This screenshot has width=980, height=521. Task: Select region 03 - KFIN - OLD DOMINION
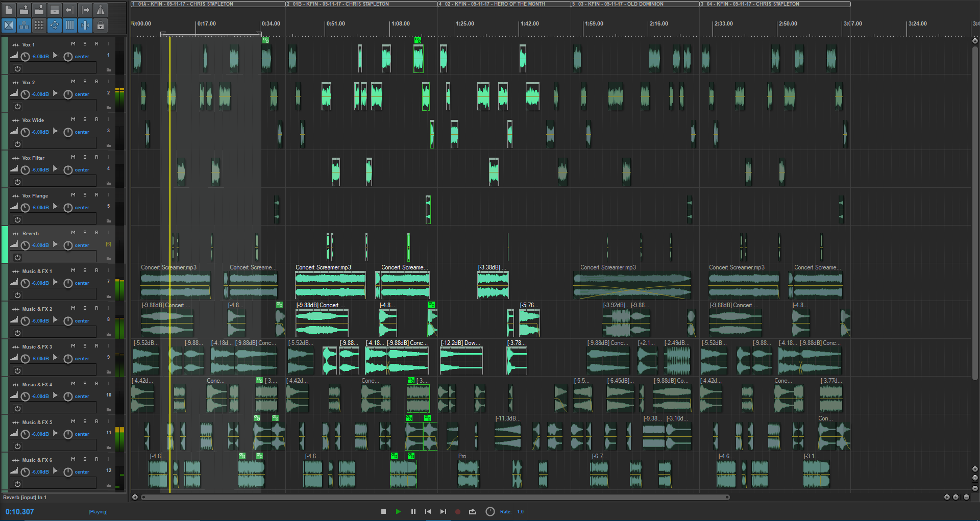635,4
